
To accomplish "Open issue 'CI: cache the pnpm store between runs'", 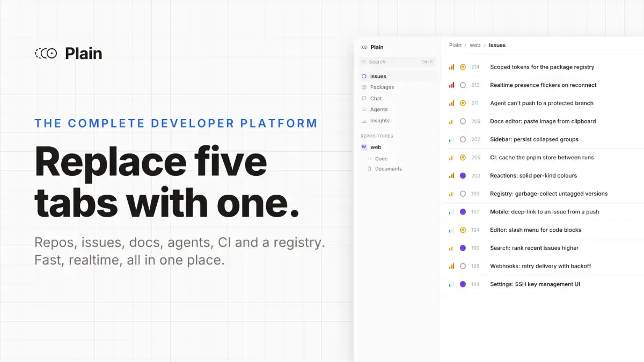I will click(x=541, y=157).
